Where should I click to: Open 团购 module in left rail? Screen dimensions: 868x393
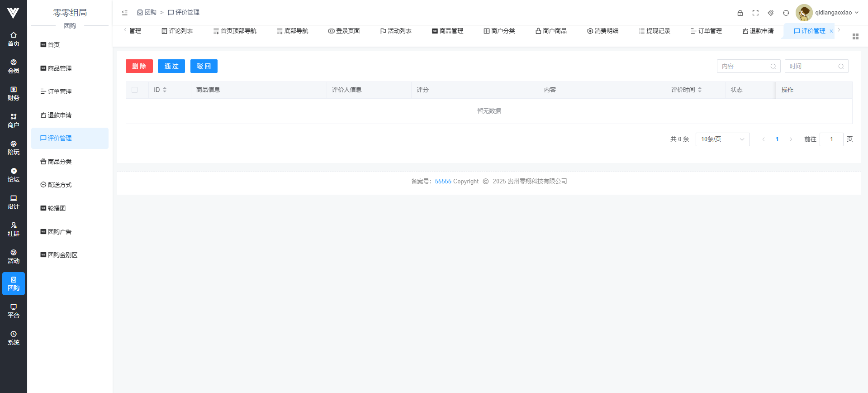(14, 283)
